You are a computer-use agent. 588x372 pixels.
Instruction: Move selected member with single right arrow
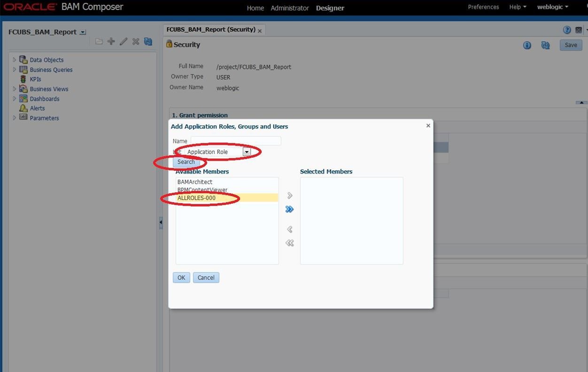(290, 196)
